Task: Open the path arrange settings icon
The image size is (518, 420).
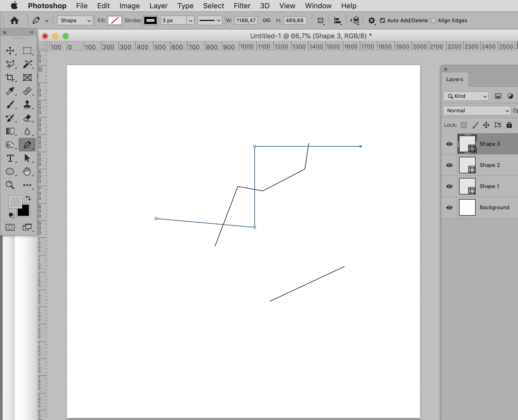Action: pyautogui.click(x=355, y=21)
